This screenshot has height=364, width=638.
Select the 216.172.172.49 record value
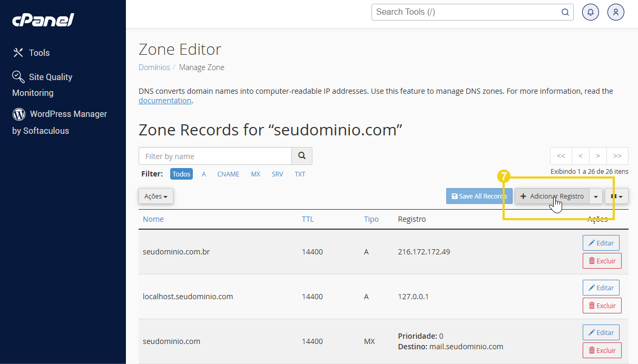click(424, 252)
